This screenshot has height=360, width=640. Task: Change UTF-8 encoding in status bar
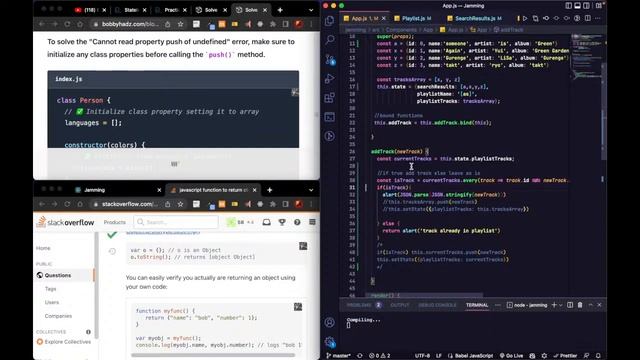click(x=422, y=356)
